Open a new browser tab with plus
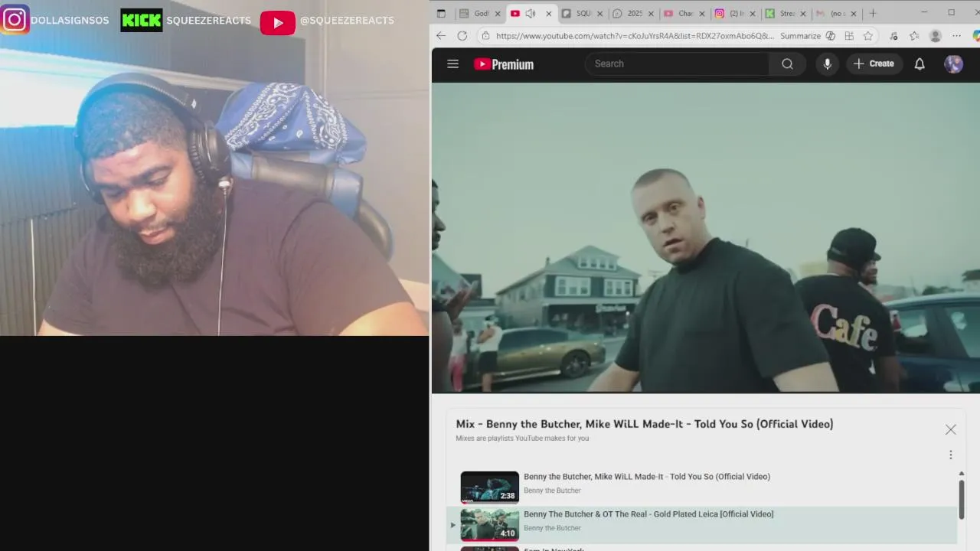 click(x=872, y=13)
